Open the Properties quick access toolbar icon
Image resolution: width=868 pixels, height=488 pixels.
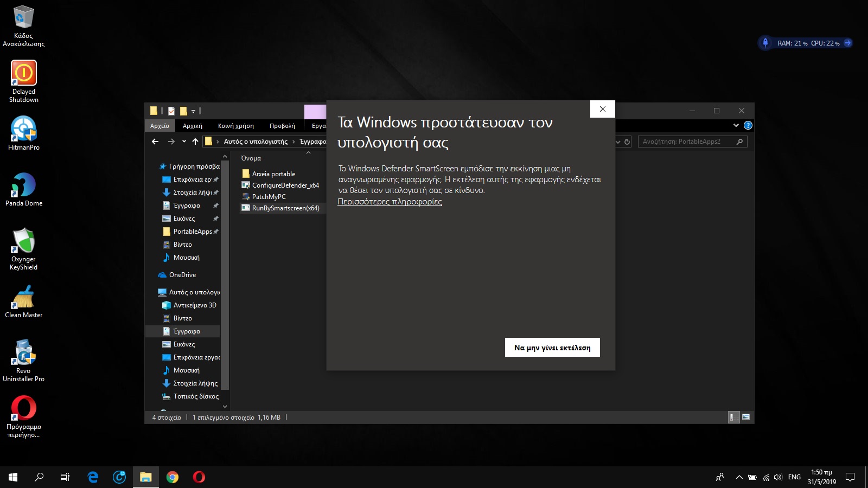171,111
